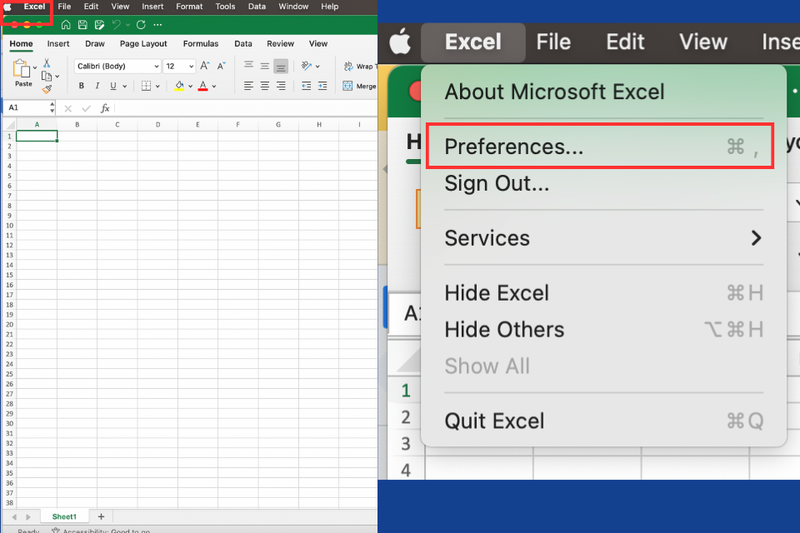Apply the yellow Fill Color bucket
This screenshot has width=800, height=533.
(x=179, y=86)
